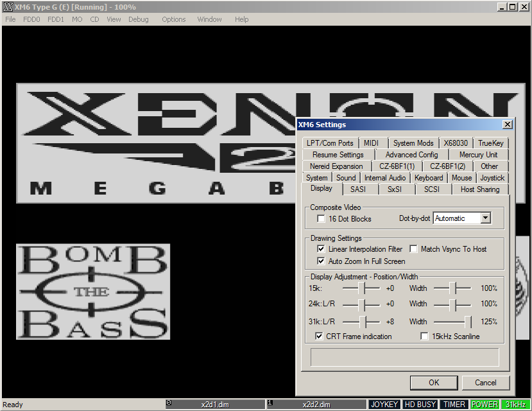Screen dimensions: 532x411
Task: Uncheck Auto Zoom In Full Screen
Action: [321, 261]
